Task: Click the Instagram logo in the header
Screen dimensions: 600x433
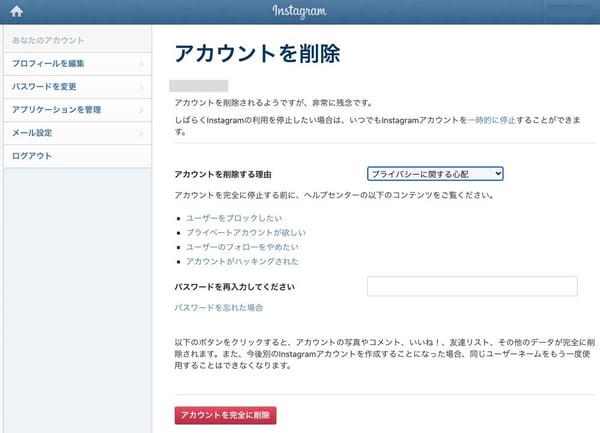Action: tap(300, 11)
